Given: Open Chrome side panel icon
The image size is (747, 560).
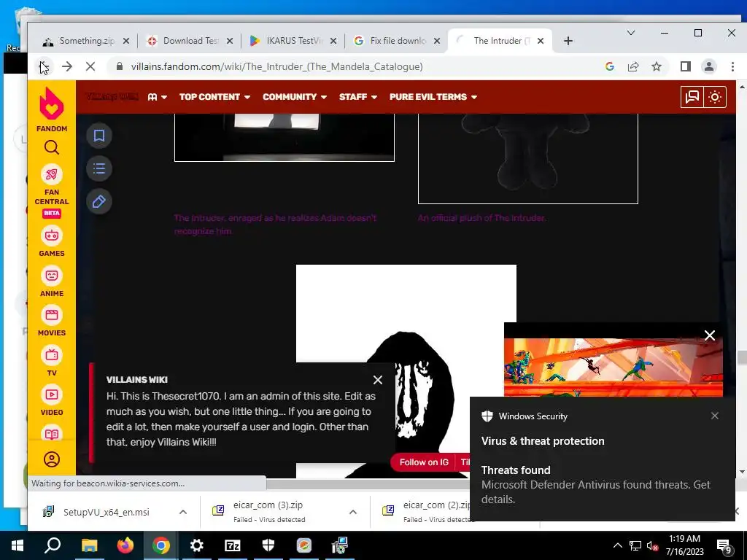Looking at the screenshot, I should pos(686,66).
